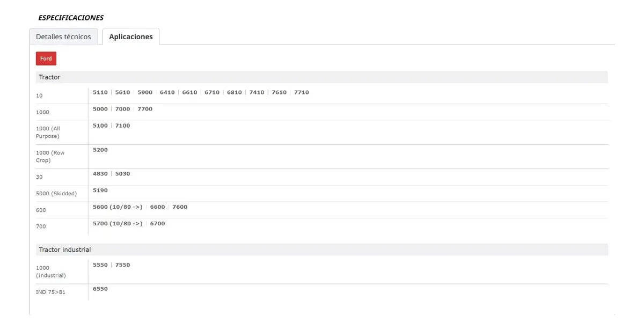Image resolution: width=644 pixels, height=330 pixels.
Task: Click model 6700 in series 700 row
Action: pos(158,224)
